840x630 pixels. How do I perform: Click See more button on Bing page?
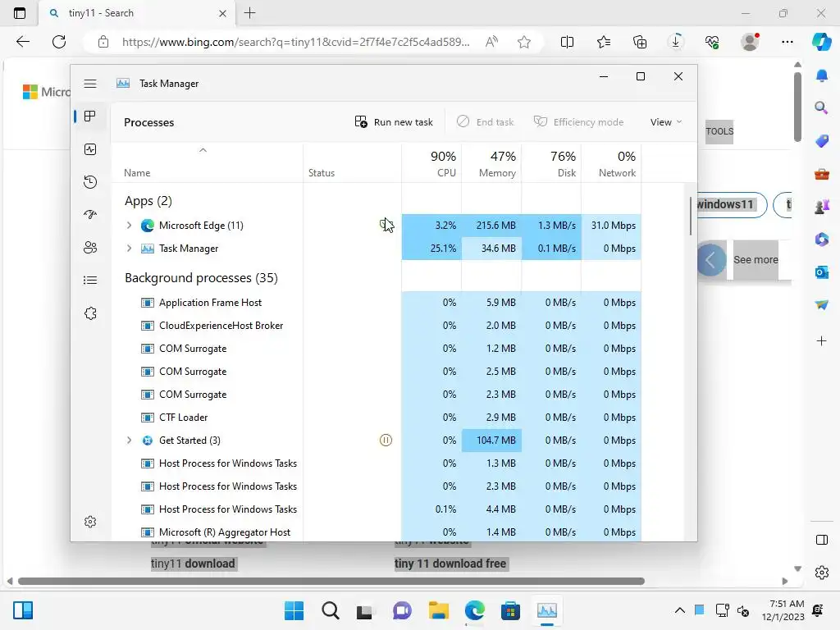coord(756,260)
